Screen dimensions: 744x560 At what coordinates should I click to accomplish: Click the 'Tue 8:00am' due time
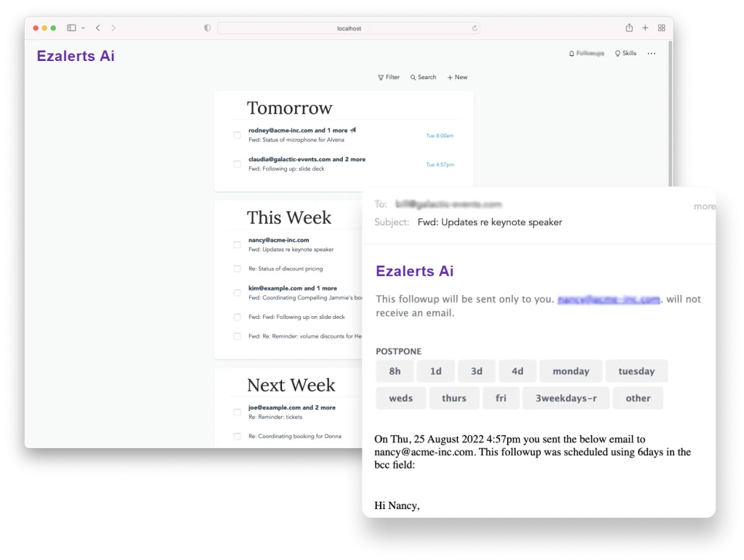pos(440,136)
